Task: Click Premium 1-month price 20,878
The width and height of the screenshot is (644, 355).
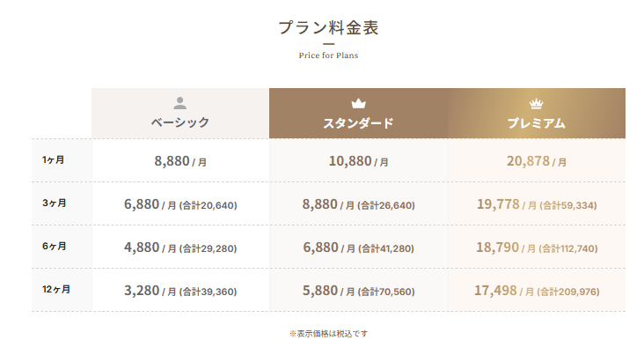Action: click(x=528, y=161)
